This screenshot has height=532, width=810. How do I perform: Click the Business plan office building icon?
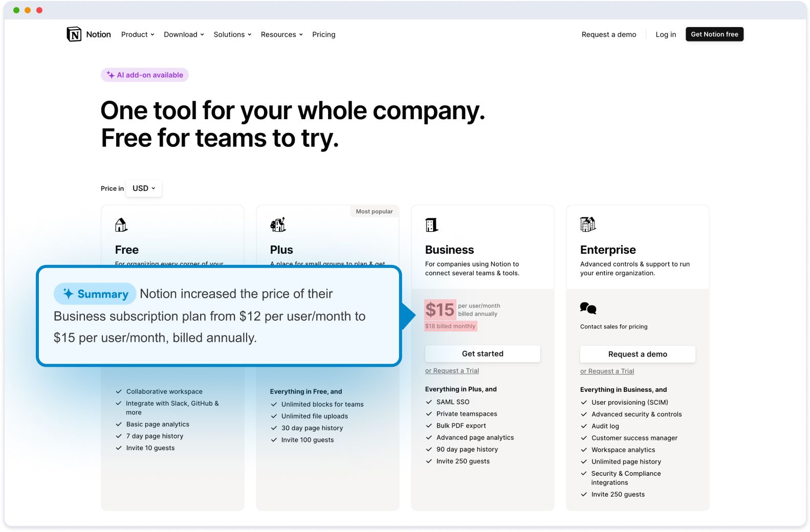pyautogui.click(x=432, y=225)
